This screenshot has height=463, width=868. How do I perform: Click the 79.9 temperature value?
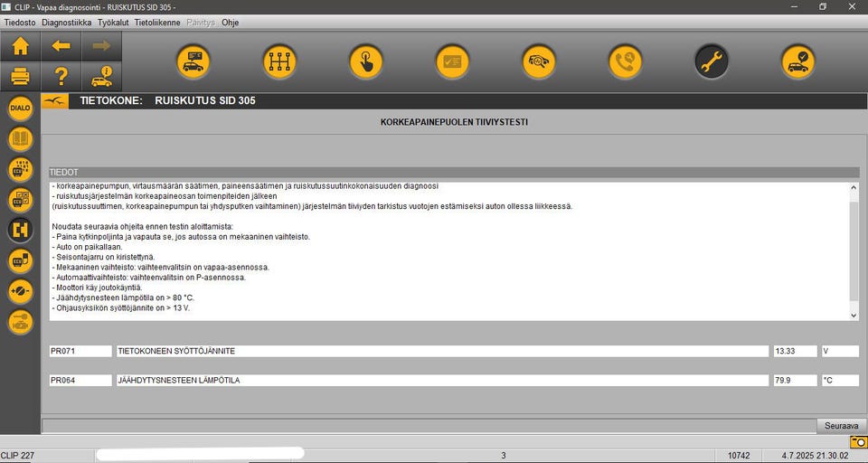pos(793,381)
